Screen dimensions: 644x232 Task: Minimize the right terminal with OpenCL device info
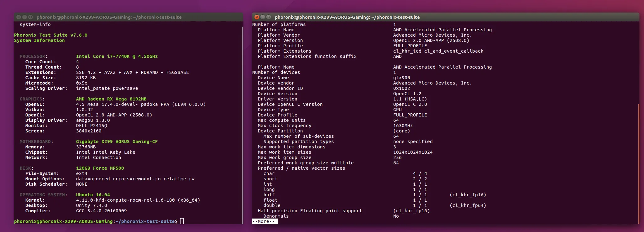(x=263, y=17)
